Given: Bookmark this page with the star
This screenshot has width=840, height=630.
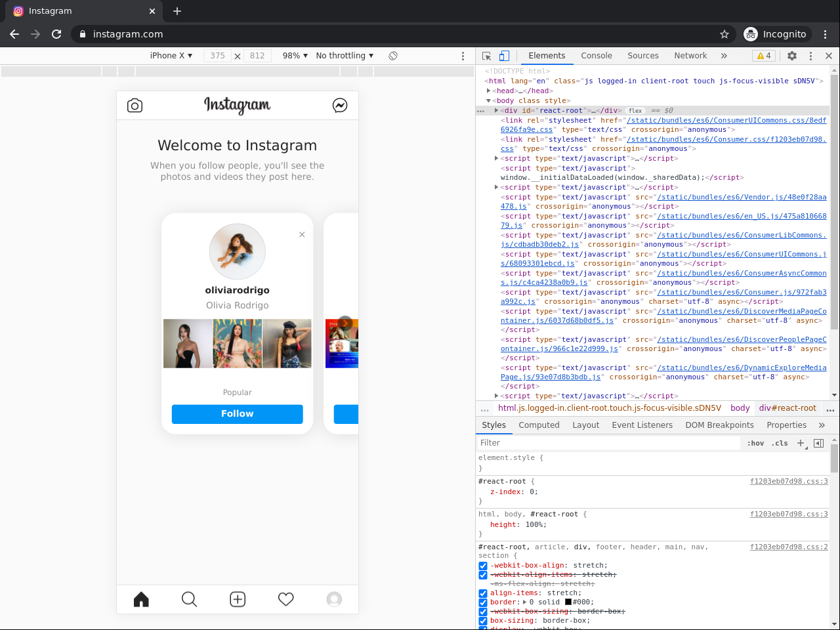Looking at the screenshot, I should tap(724, 34).
